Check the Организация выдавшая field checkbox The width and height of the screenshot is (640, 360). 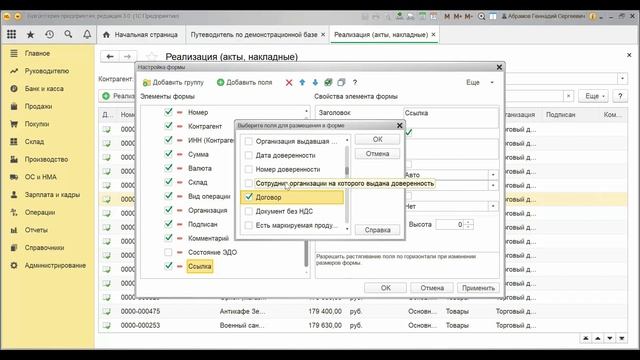[248, 141]
